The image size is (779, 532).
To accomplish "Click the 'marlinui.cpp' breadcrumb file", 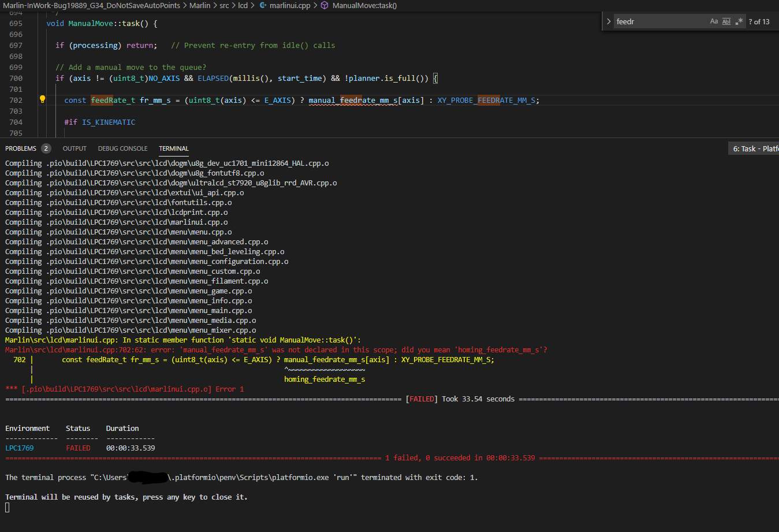I will (x=290, y=5).
